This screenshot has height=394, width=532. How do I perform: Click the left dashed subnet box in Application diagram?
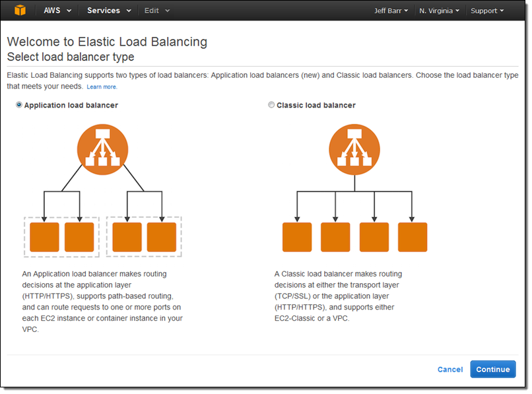62,236
